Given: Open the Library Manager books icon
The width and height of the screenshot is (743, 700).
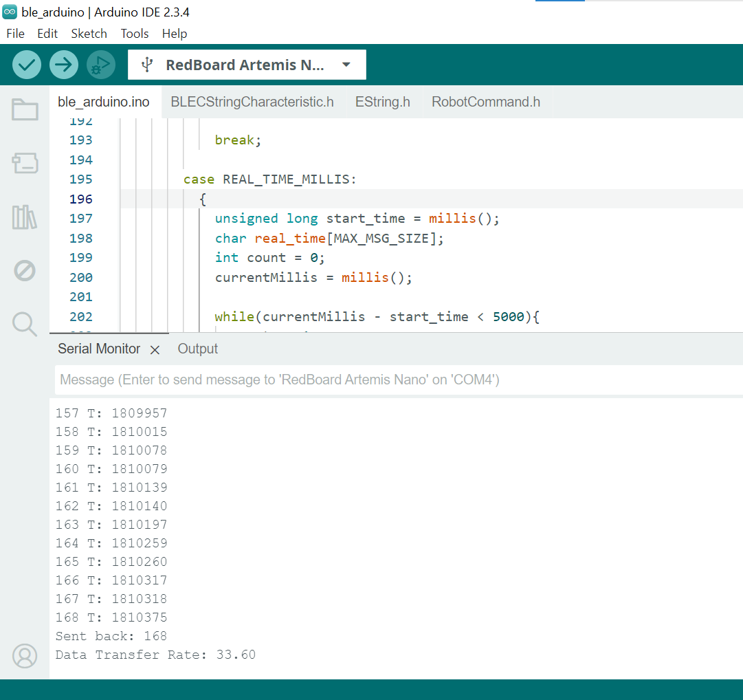Looking at the screenshot, I should coord(25,217).
